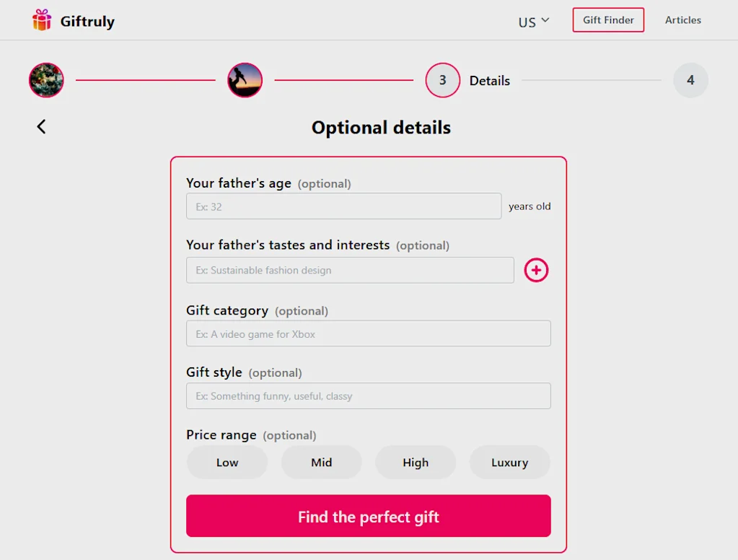
Task: Open the Articles menu item
Action: point(682,20)
